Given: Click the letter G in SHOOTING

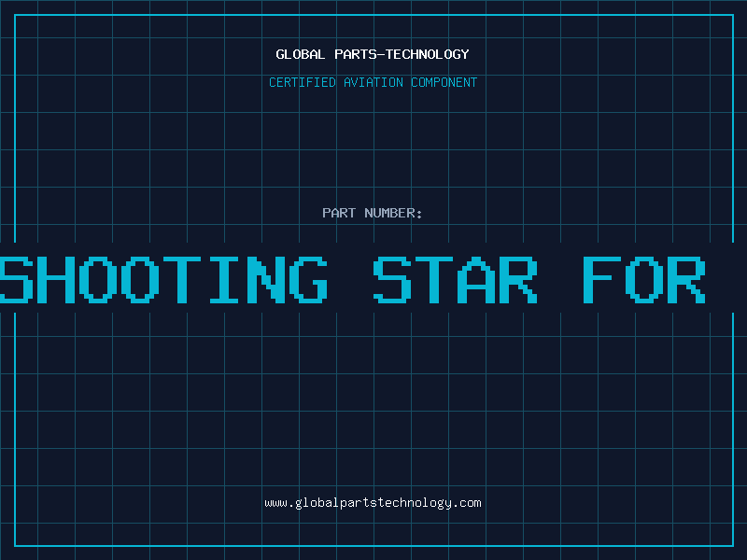Looking at the screenshot, I should point(308,280).
